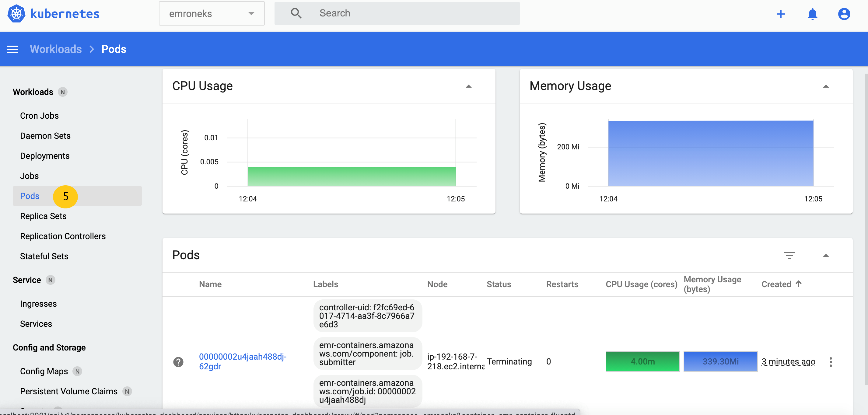Go to Cron Jobs page

pos(39,116)
